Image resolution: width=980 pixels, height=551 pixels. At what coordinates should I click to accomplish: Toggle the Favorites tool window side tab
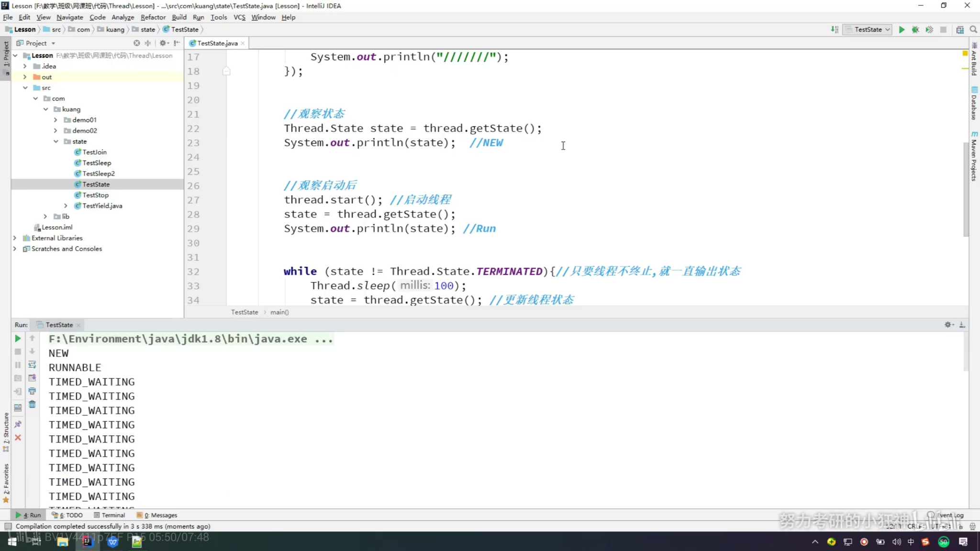tap(6, 483)
